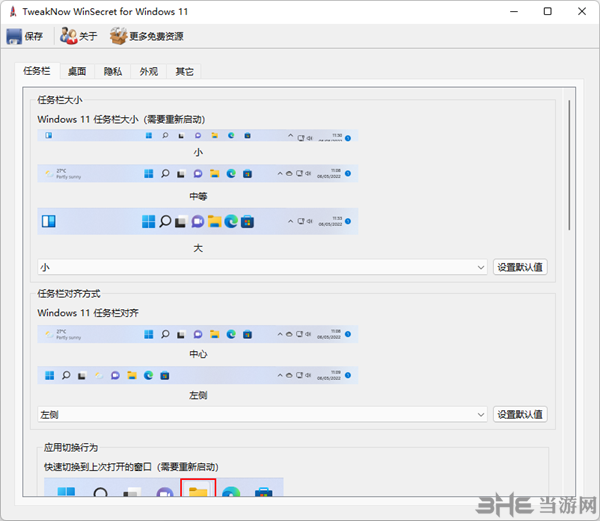Click the File Explorer icon in large preview
This screenshot has height=521, width=600.
point(215,221)
